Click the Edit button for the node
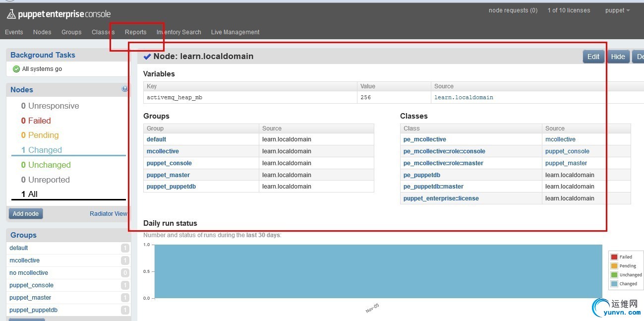Screen dimensions: 644x321 [x=593, y=57]
